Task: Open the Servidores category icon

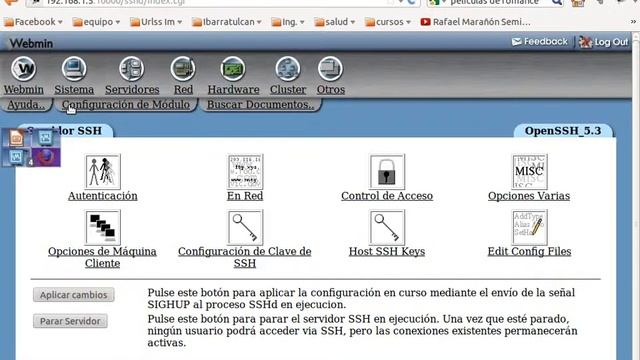Action: [x=131, y=69]
